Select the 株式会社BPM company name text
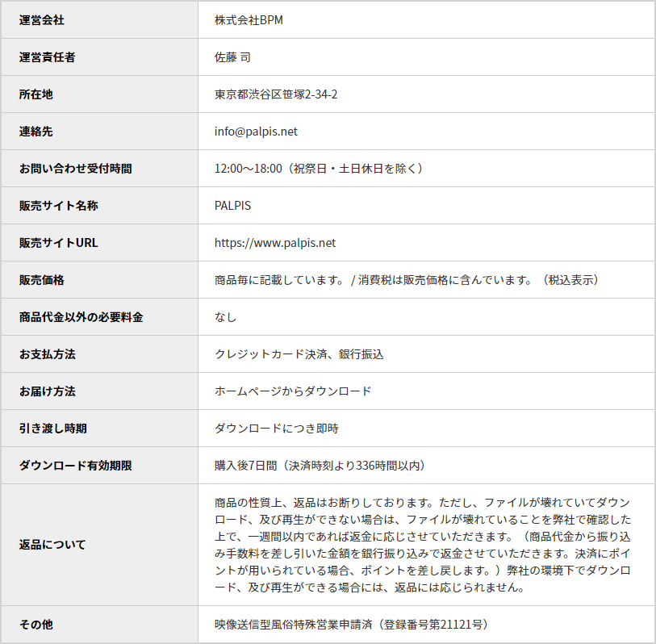Viewport: 656px width, 644px height. (249, 20)
